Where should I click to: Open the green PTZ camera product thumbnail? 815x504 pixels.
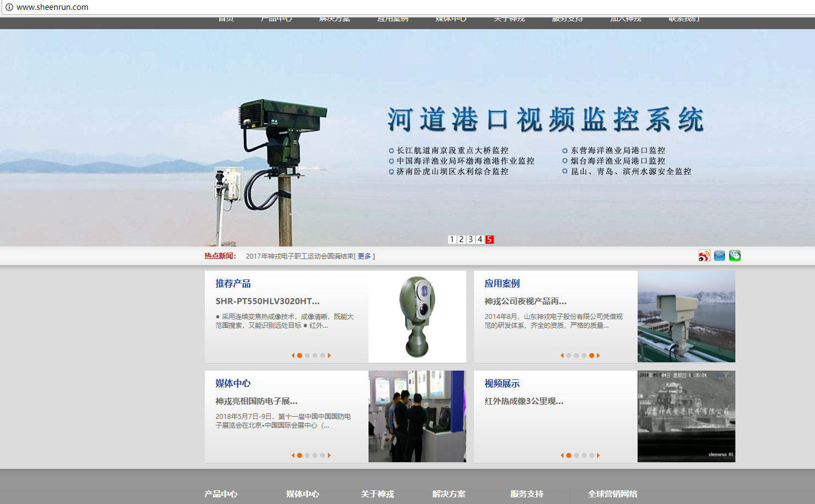point(417,317)
